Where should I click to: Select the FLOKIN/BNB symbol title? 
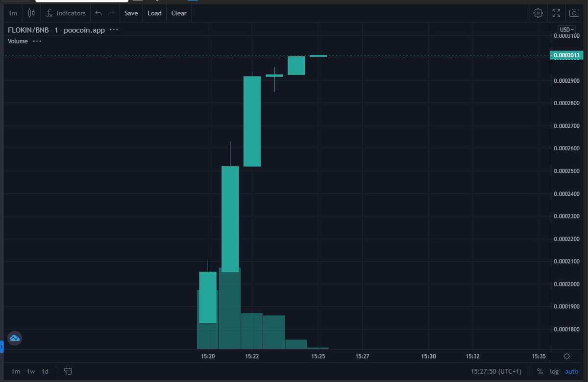[x=28, y=30]
